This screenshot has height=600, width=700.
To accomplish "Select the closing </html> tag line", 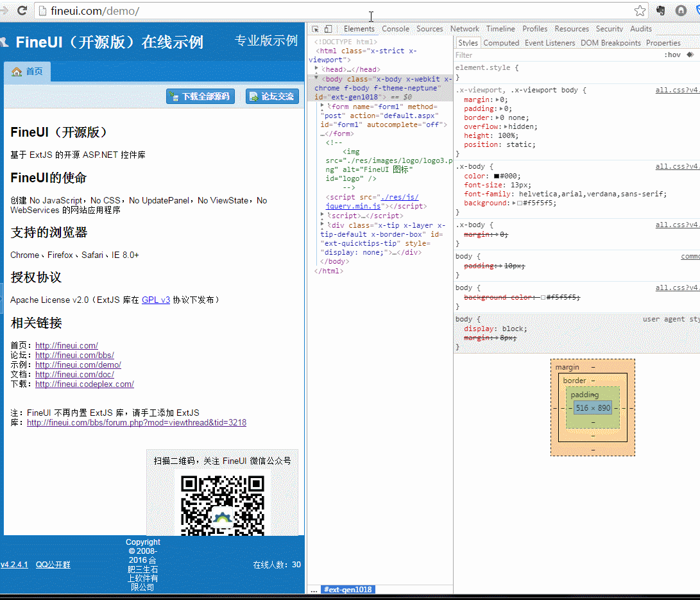I will coord(329,271).
